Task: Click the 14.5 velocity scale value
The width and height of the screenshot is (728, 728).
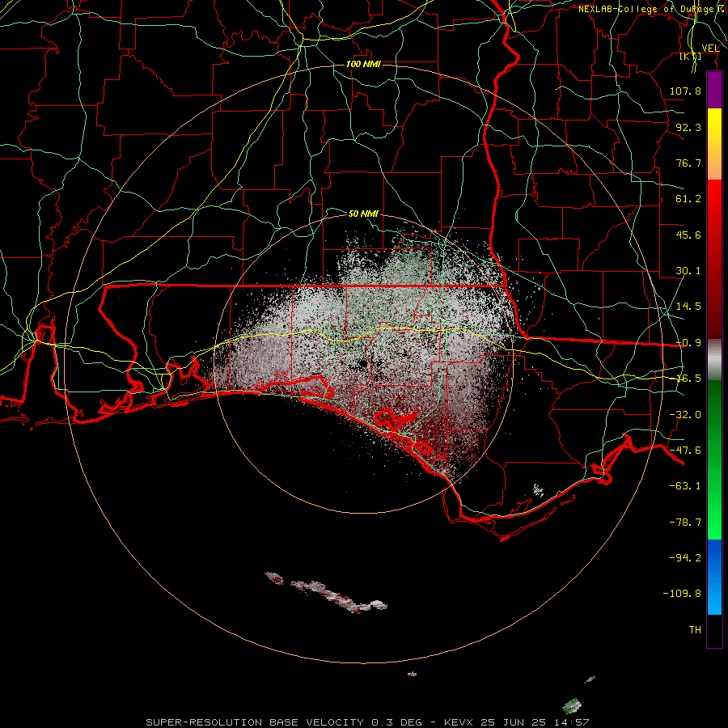Action: point(688,307)
